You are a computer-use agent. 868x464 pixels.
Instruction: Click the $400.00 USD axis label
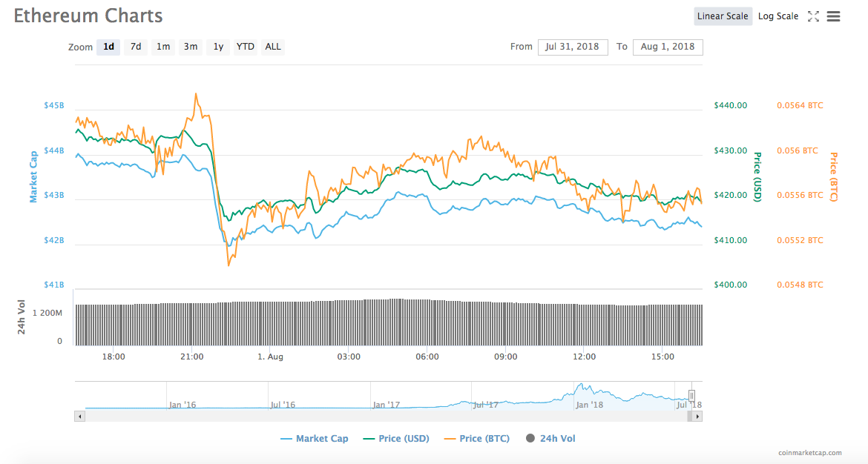[730, 285]
